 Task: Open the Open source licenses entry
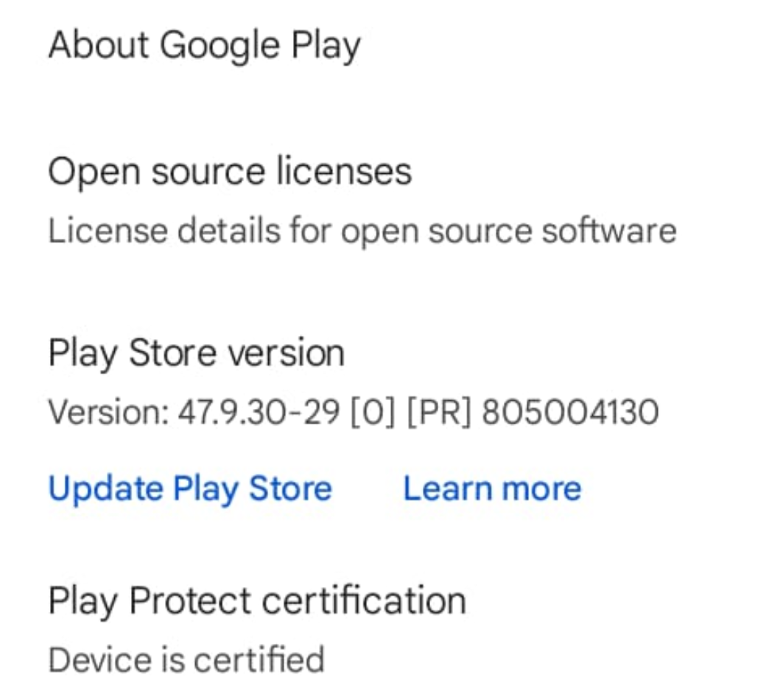[229, 172]
